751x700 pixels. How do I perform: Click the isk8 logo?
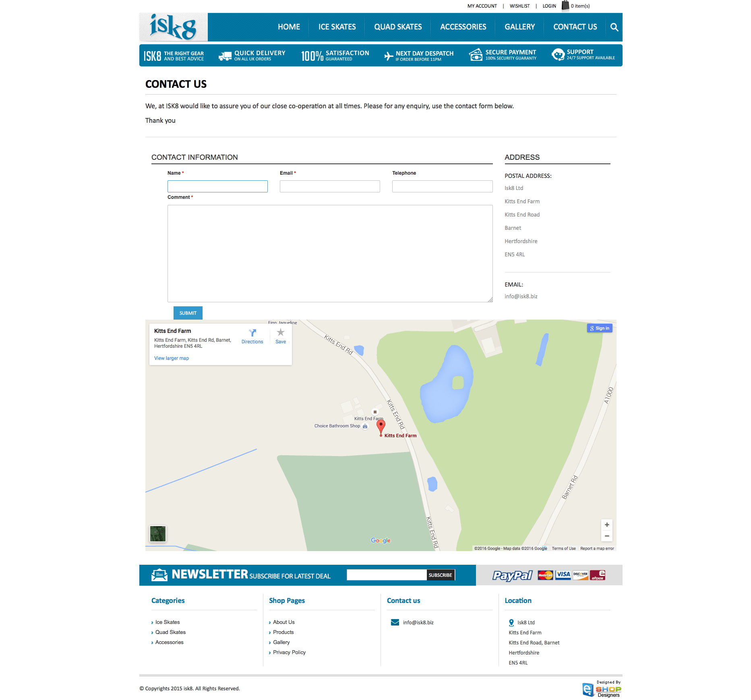tap(174, 27)
